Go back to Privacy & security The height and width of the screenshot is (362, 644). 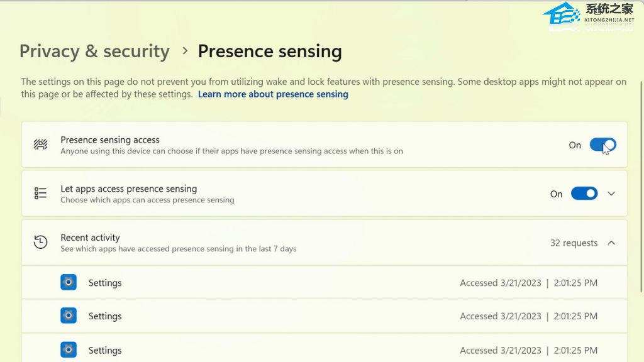[x=94, y=52]
